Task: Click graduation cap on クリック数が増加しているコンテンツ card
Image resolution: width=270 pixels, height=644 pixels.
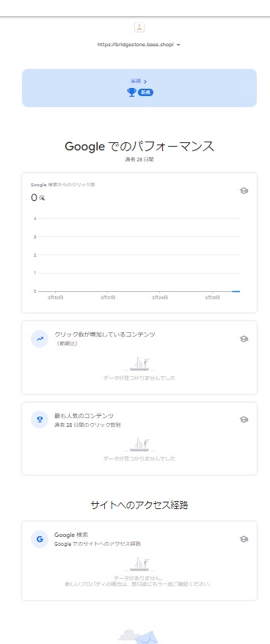Action: click(x=244, y=339)
